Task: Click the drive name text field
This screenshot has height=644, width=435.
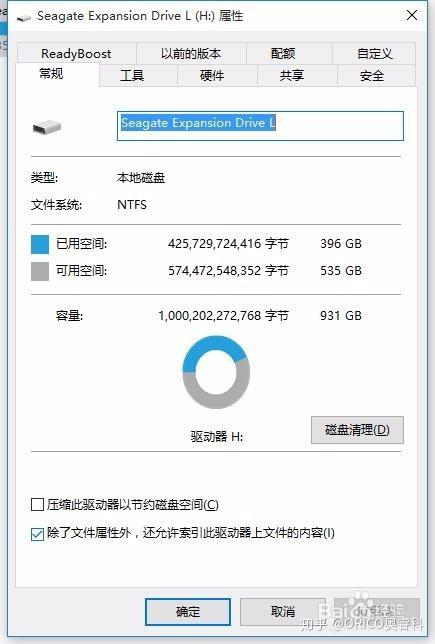Action: [260, 126]
